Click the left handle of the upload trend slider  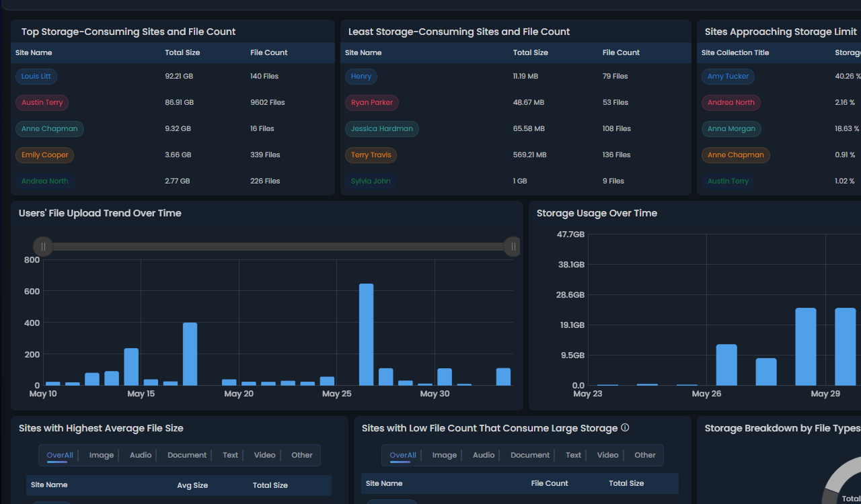click(43, 247)
